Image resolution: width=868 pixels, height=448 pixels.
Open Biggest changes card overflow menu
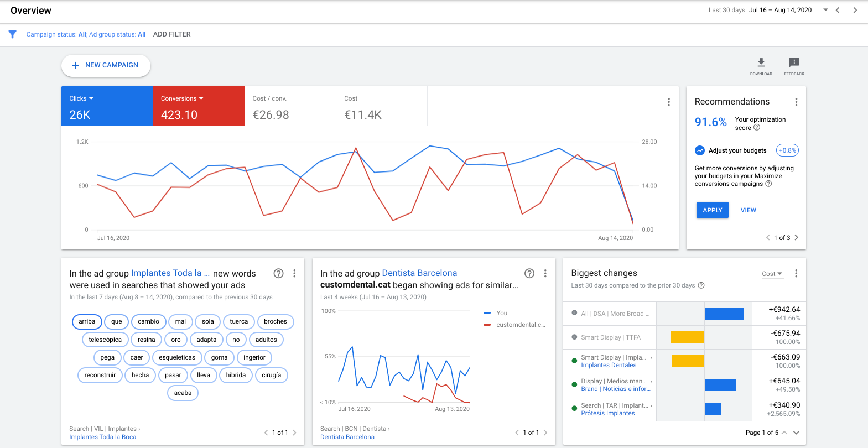(x=796, y=273)
